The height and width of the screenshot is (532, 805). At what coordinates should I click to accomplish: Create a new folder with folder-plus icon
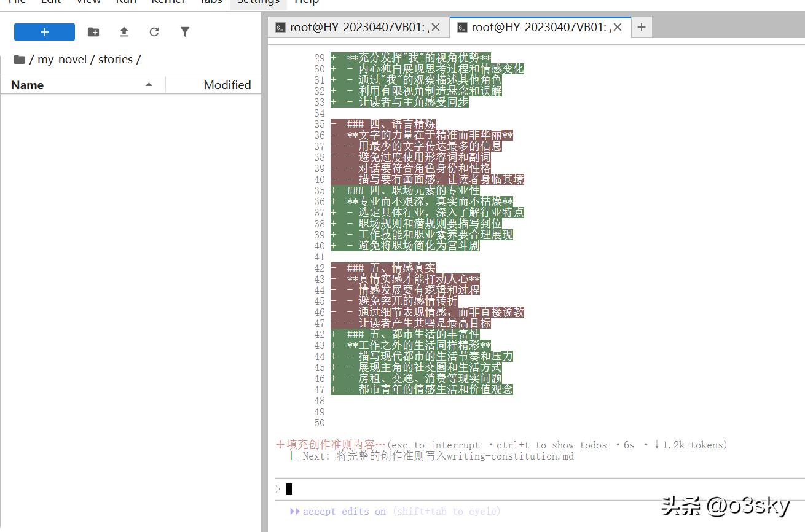[93, 32]
